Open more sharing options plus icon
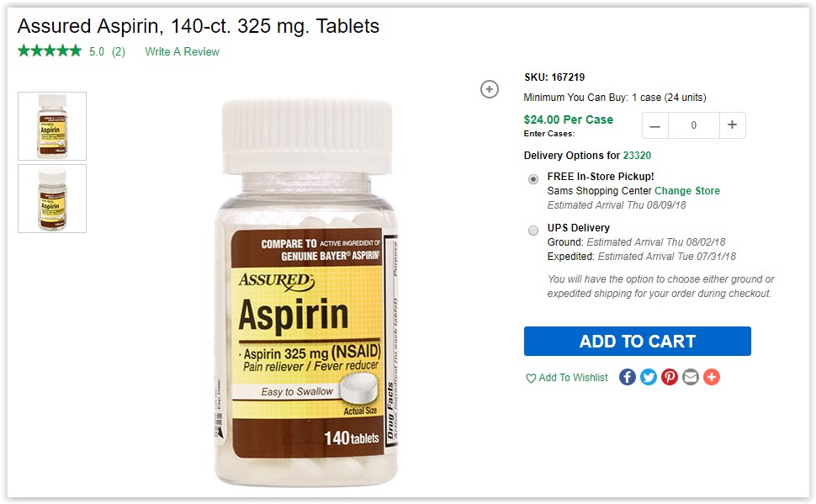Viewport: 816px width, 504px height. [712, 377]
